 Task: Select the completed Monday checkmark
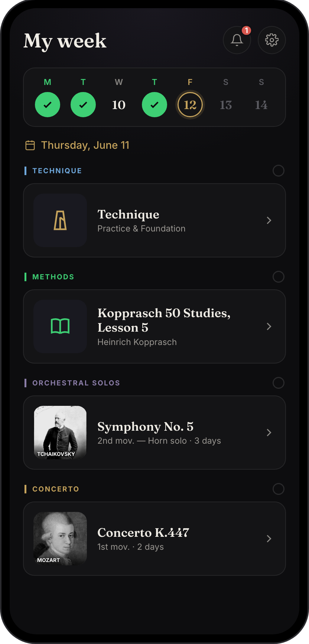[x=48, y=105]
